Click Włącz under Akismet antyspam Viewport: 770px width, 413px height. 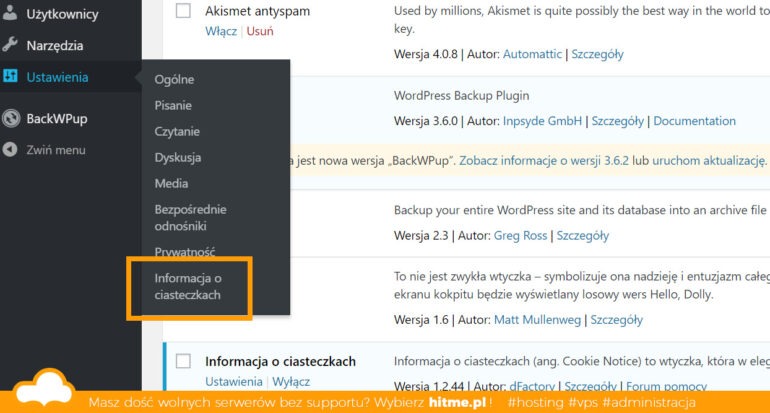(221, 31)
